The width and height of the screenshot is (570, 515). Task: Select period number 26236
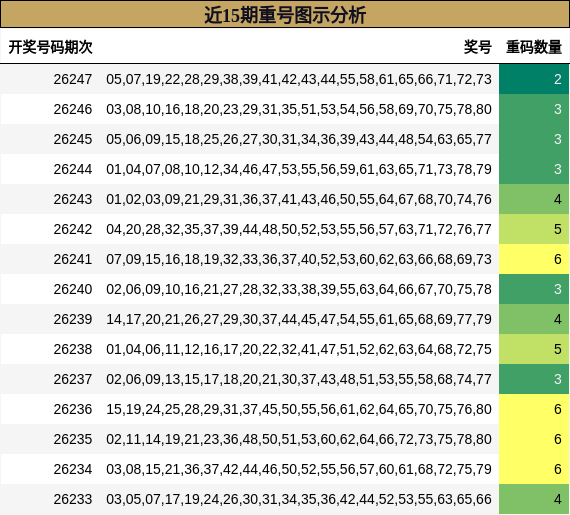(73, 409)
